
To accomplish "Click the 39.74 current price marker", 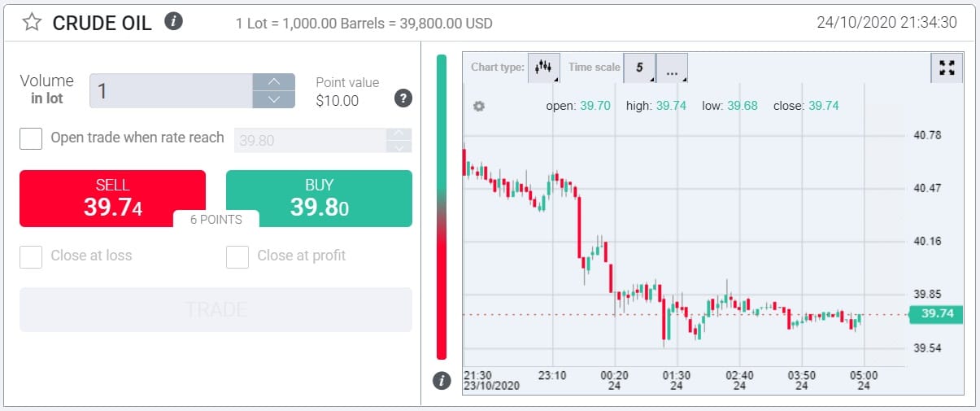I will coord(936,314).
